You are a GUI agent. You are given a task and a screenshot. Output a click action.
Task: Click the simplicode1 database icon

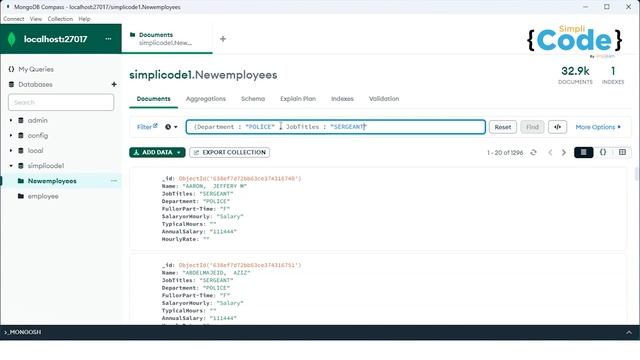point(21,166)
